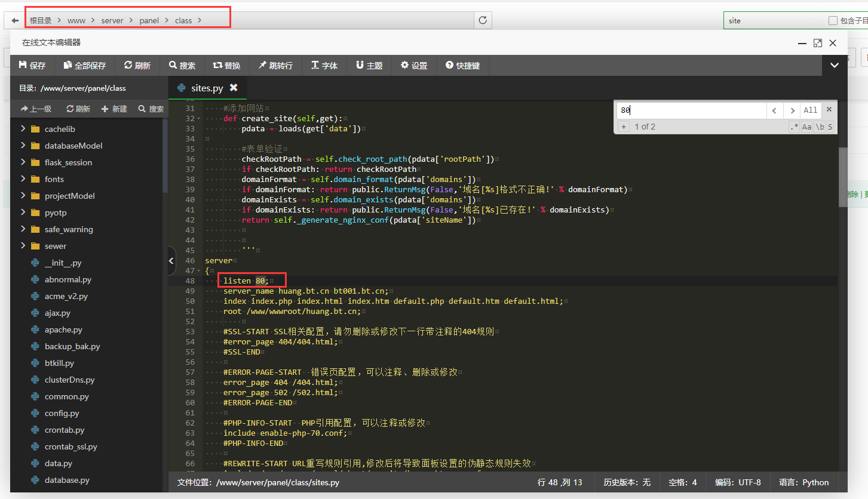This screenshot has width=868, height=499.
Task: Toggle case-sensitive search (Aa)
Action: pyautogui.click(x=806, y=127)
